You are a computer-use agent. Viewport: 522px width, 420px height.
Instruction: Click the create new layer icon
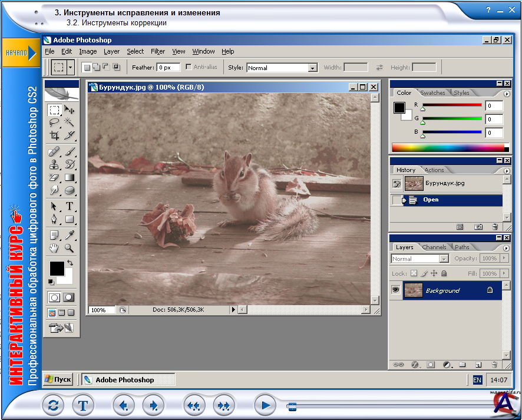tap(478, 365)
